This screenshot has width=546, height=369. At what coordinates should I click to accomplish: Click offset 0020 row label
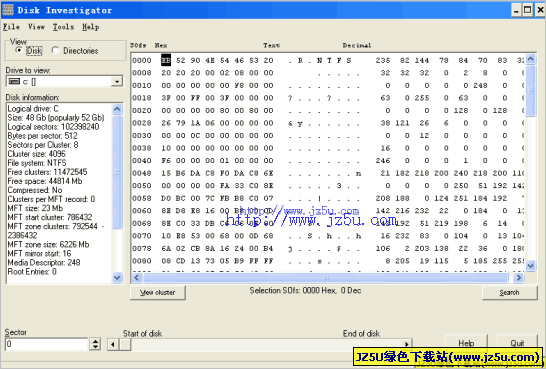pos(142,110)
